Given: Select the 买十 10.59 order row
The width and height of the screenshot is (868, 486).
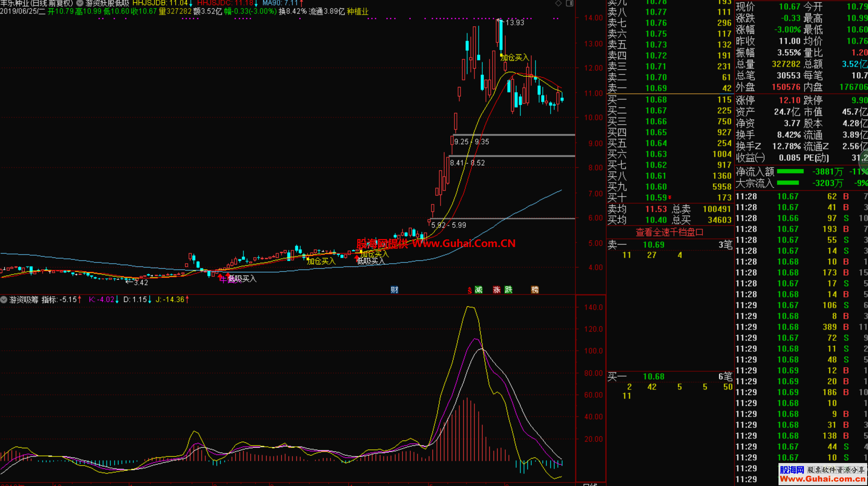Looking at the screenshot, I should pos(669,197).
